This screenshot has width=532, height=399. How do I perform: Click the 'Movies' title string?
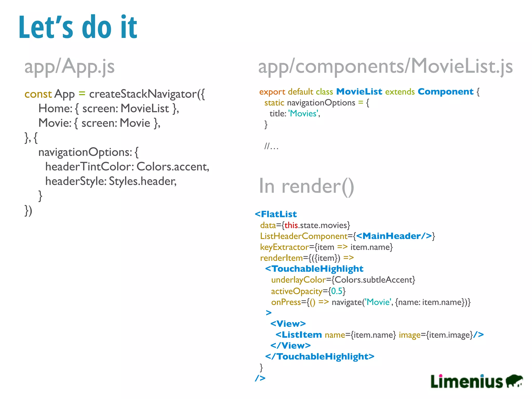pyautogui.click(x=303, y=114)
